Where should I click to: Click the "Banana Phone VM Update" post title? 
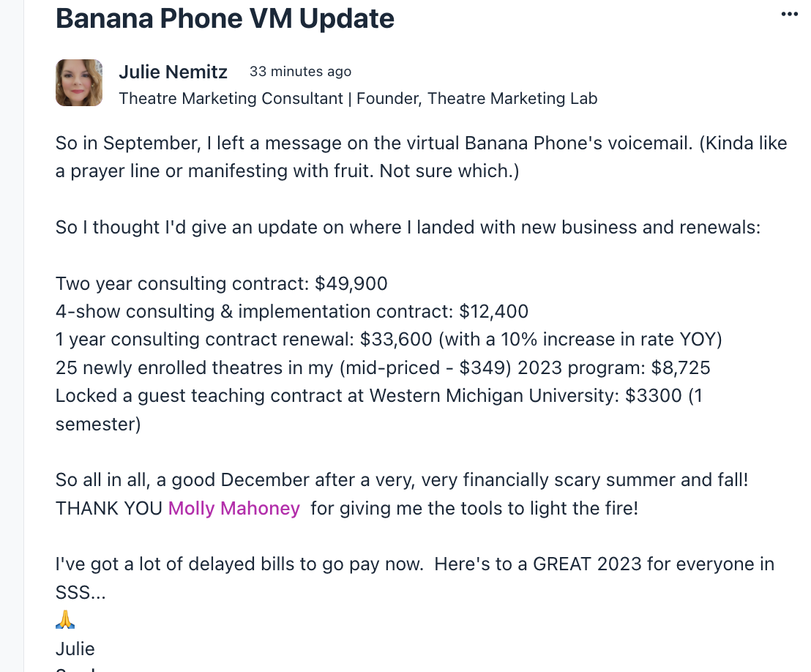225,18
